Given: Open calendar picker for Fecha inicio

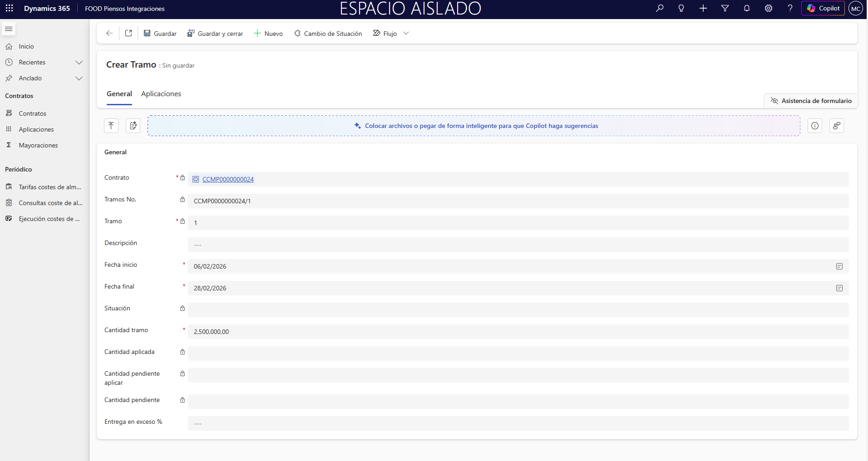Looking at the screenshot, I should click(x=839, y=266).
